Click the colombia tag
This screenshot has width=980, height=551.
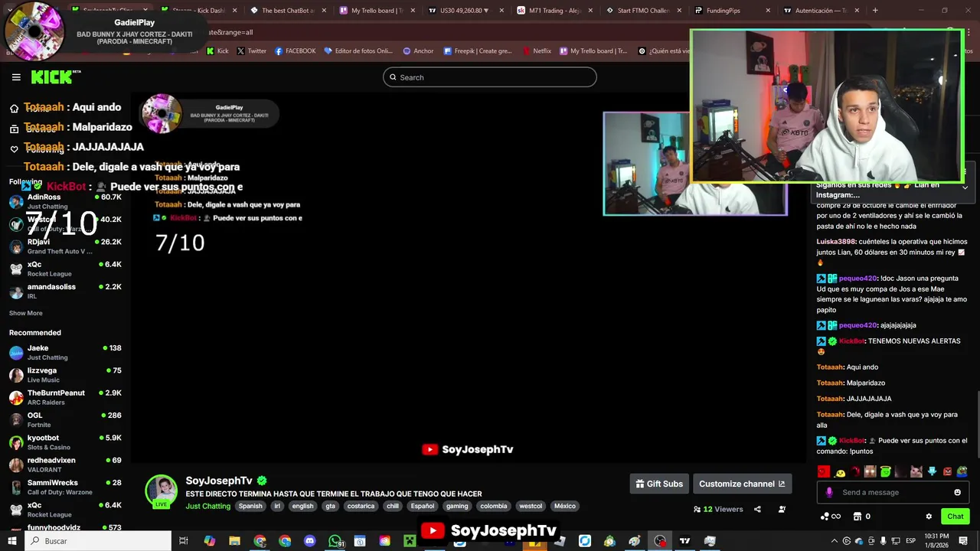pyautogui.click(x=494, y=506)
